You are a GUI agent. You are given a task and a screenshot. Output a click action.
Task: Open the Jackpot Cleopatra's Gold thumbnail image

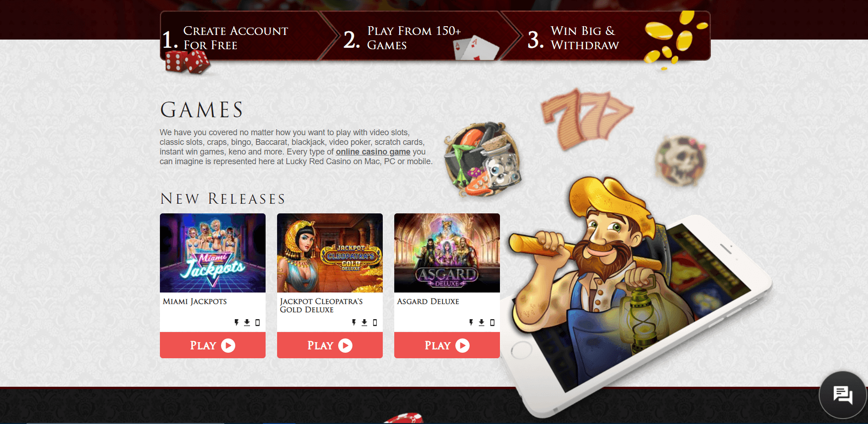coord(330,253)
